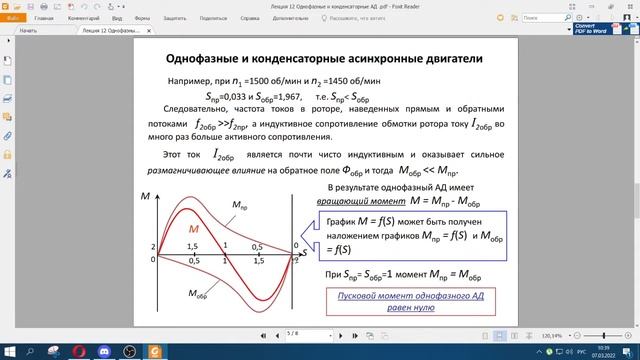Select single page view mode

coord(485,336)
